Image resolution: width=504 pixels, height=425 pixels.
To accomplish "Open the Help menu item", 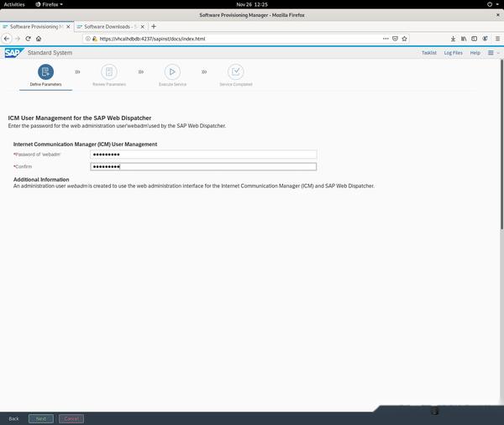I will point(475,53).
